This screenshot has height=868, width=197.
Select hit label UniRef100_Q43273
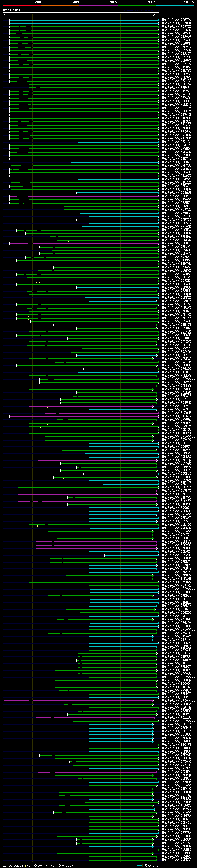(x=177, y=54)
